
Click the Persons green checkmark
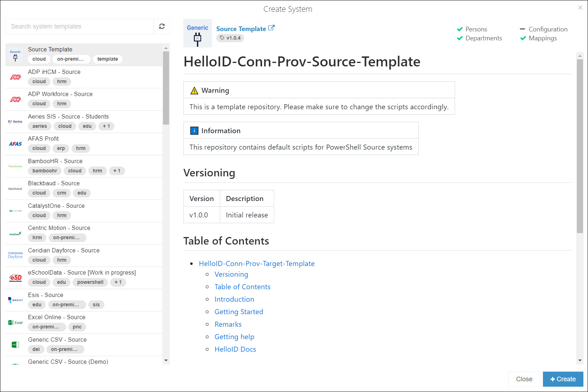[460, 29]
